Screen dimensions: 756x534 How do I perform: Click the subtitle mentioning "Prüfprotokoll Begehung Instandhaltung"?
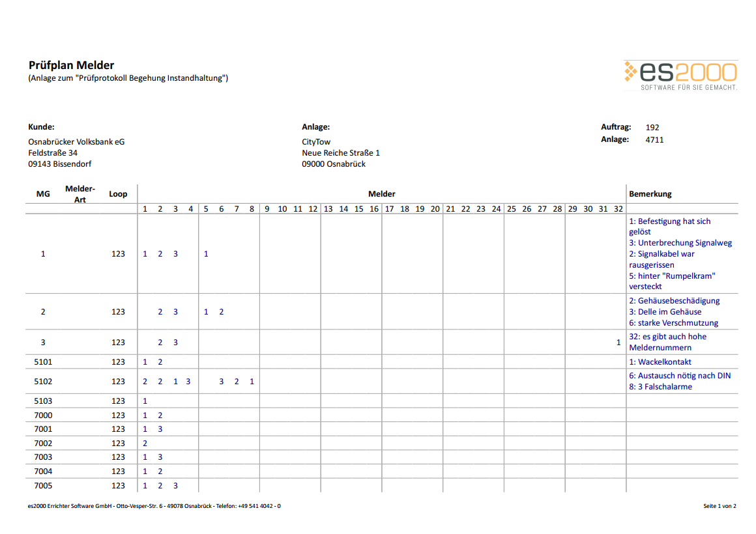coord(128,78)
